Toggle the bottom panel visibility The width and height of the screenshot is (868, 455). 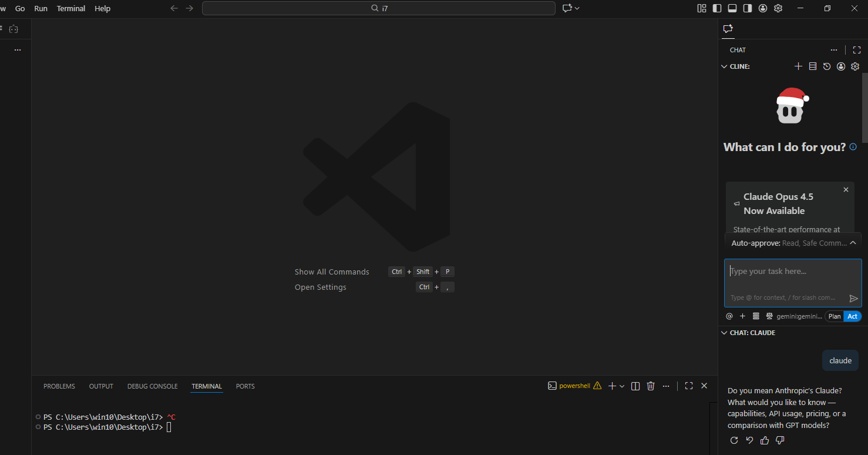point(732,8)
